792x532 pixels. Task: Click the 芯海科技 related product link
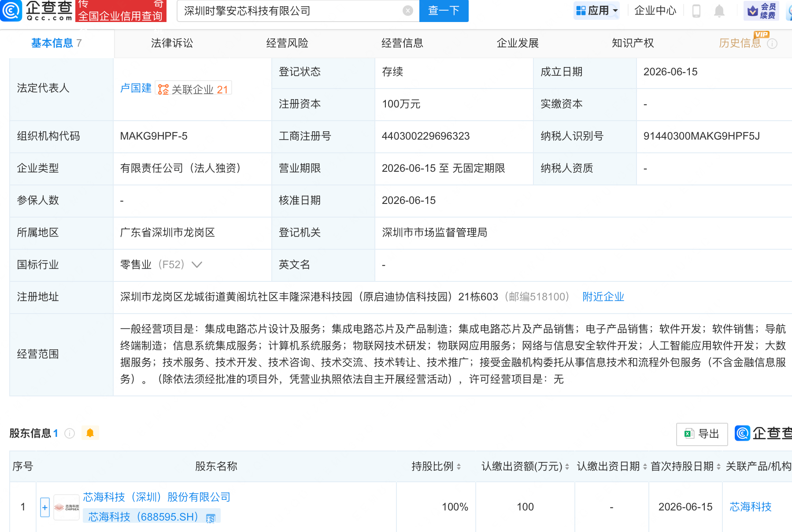tap(751, 507)
